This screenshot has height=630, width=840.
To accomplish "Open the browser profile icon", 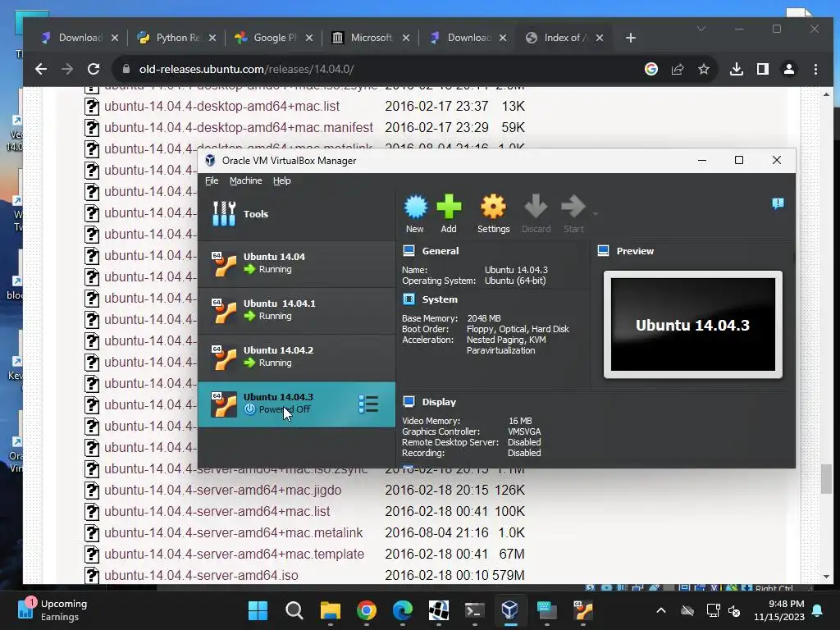I will tap(789, 69).
